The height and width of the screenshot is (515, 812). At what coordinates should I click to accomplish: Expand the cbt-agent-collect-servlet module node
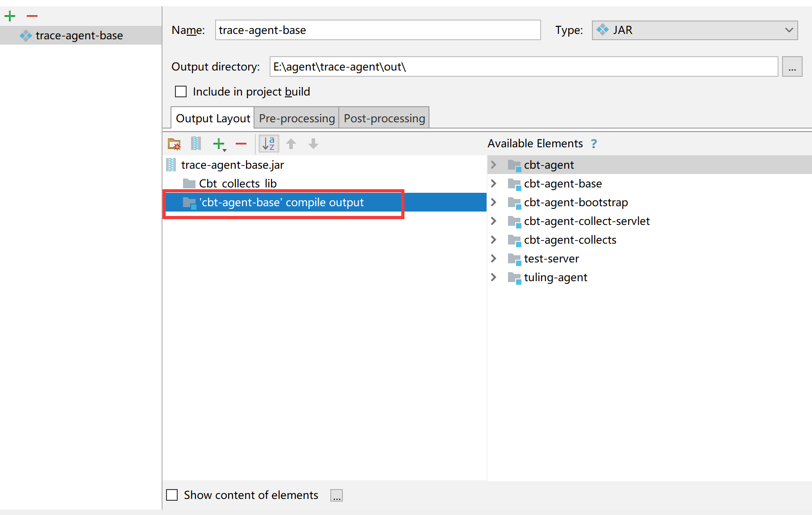(493, 221)
